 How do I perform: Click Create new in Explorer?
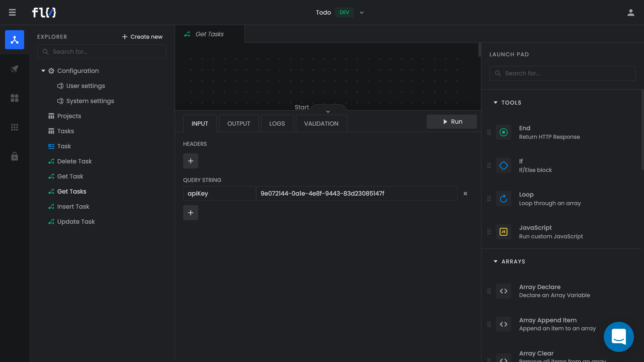(142, 37)
